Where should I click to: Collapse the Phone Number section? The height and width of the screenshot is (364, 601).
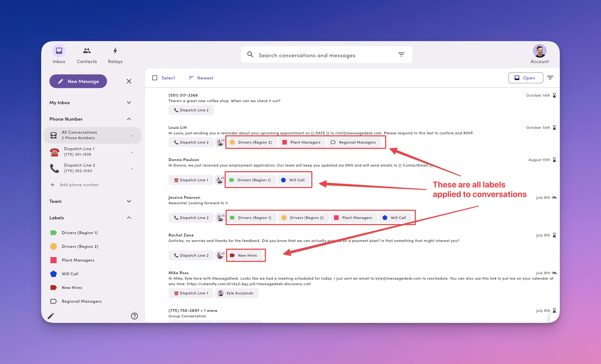click(129, 119)
